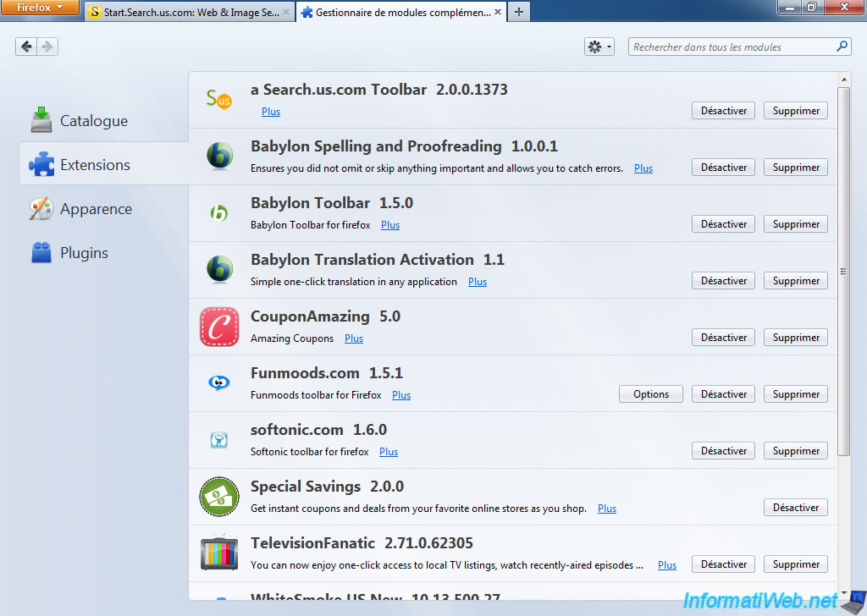Image resolution: width=867 pixels, height=616 pixels.
Task: Select the Extensions section
Action: click(x=104, y=163)
